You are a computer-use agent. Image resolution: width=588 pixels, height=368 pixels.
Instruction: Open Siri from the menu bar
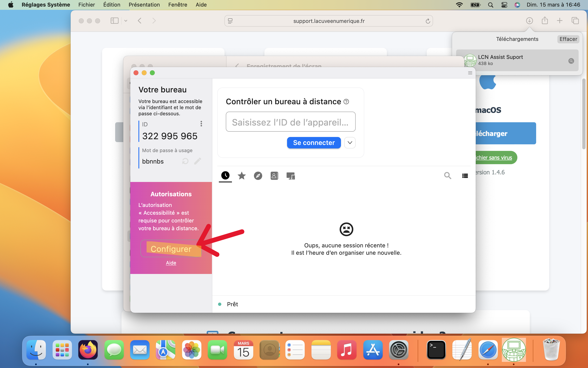tap(517, 5)
